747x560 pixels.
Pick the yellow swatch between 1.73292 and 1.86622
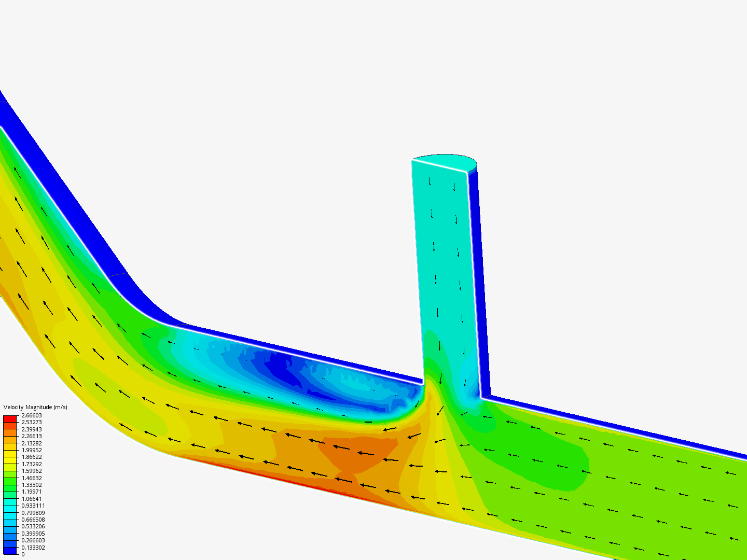(x=10, y=460)
